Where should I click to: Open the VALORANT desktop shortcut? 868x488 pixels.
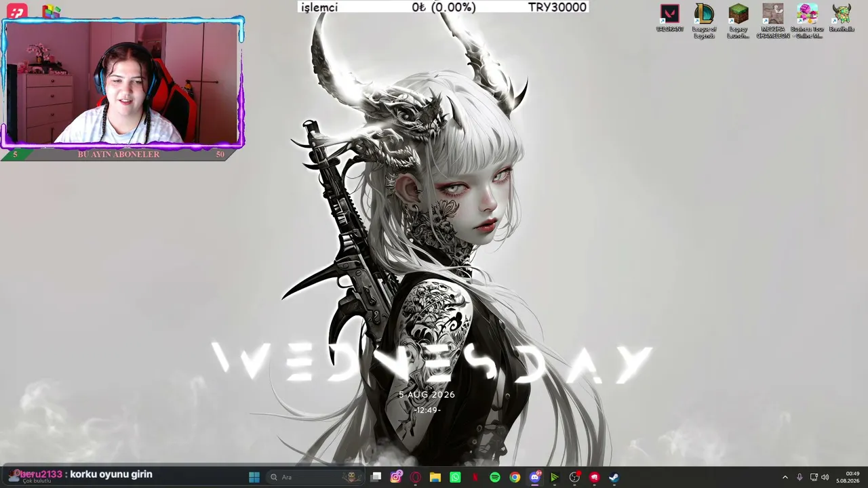point(669,18)
